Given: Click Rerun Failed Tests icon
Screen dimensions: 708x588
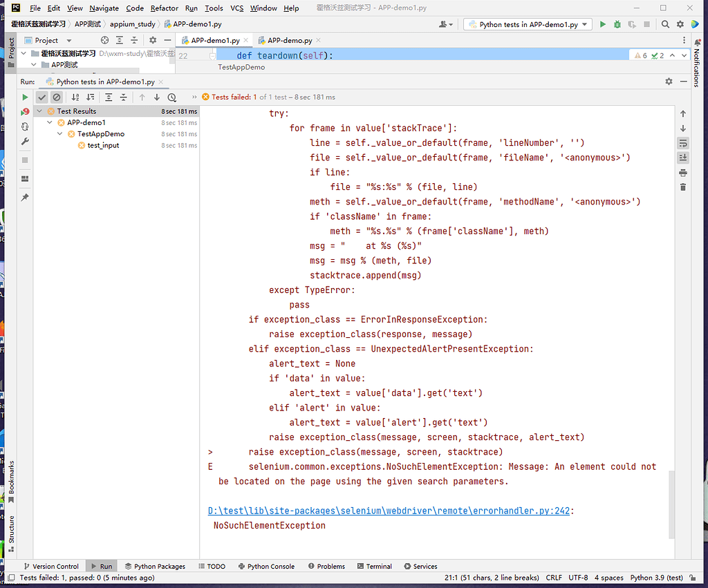Looking at the screenshot, I should [x=25, y=111].
